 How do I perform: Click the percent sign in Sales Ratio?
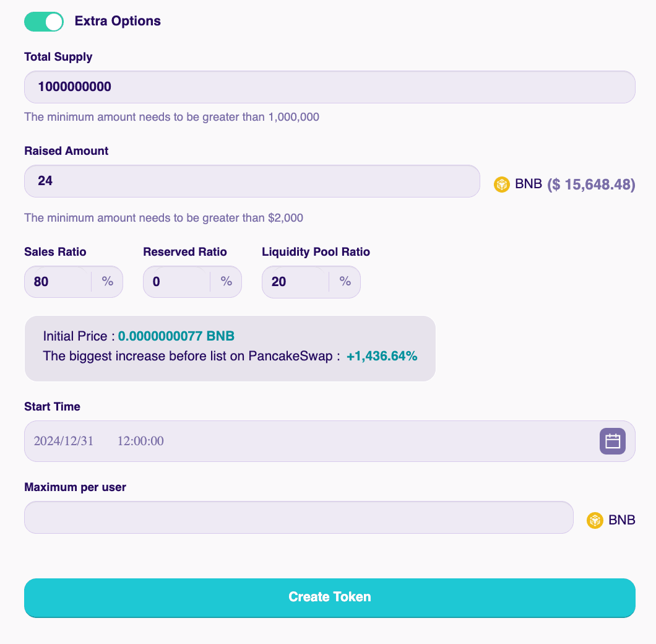coord(108,282)
